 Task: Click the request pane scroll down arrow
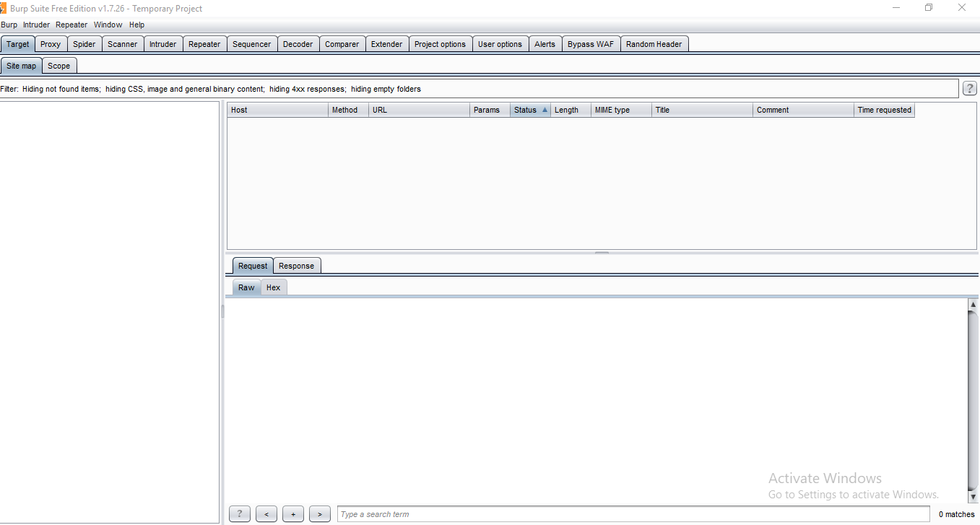(974, 497)
